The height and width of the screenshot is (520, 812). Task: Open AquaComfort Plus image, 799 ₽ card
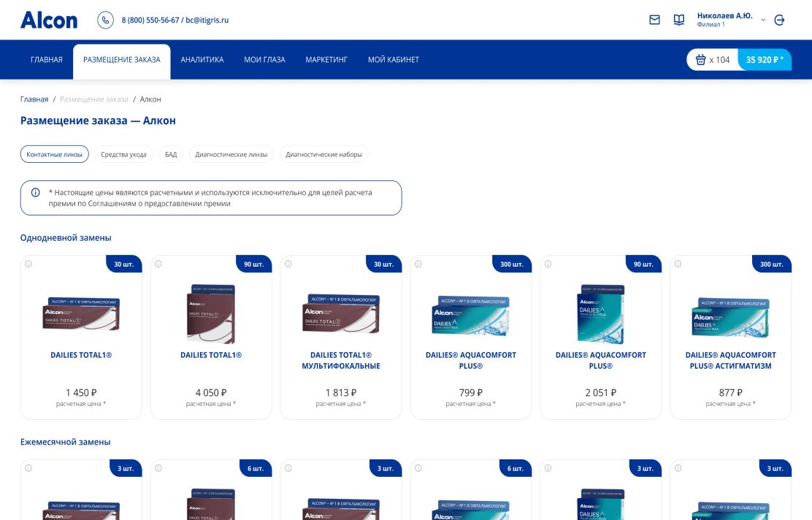(x=471, y=316)
